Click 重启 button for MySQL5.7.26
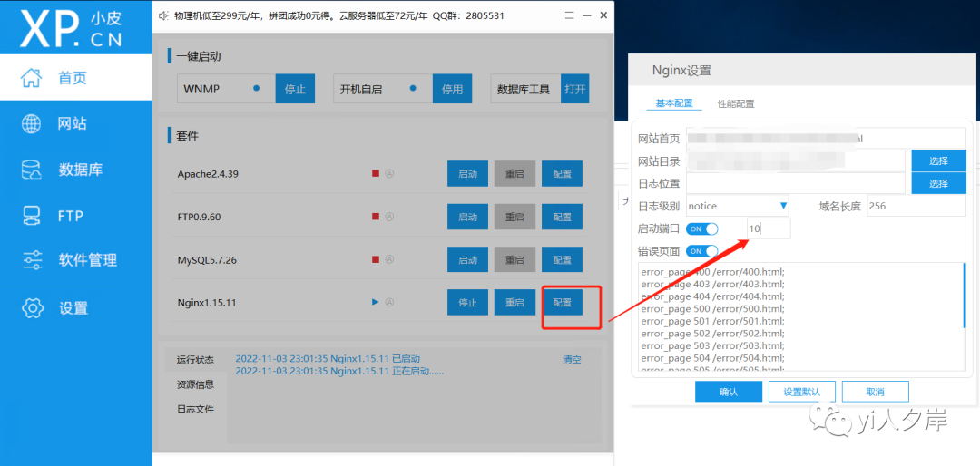Viewport: 980px width, 466px height. point(515,259)
